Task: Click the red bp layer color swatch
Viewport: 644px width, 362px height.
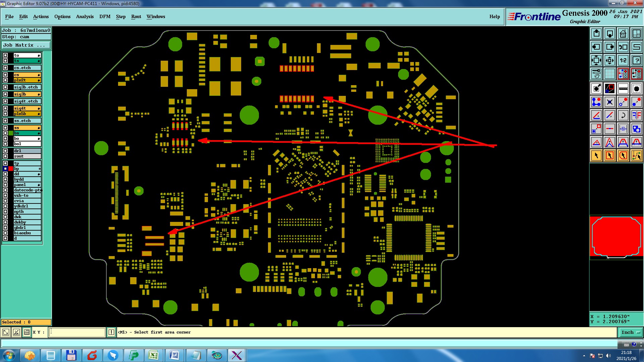Action: pos(11,169)
